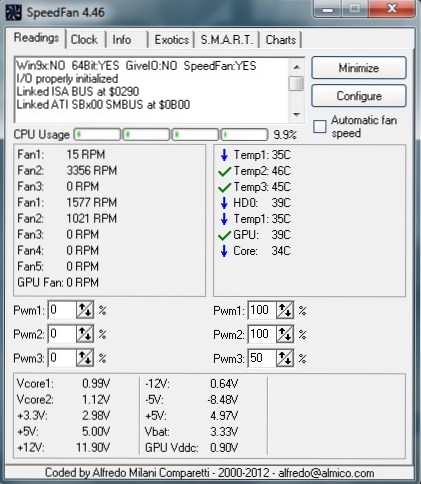The width and height of the screenshot is (421, 484).
Task: Open the Exotics tab
Action: pos(172,40)
